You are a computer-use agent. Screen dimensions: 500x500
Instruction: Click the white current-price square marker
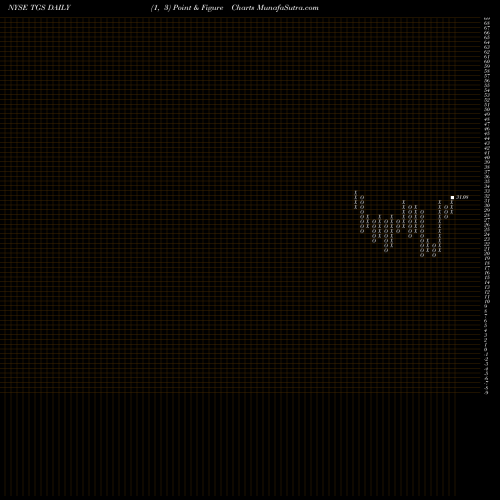click(x=452, y=197)
